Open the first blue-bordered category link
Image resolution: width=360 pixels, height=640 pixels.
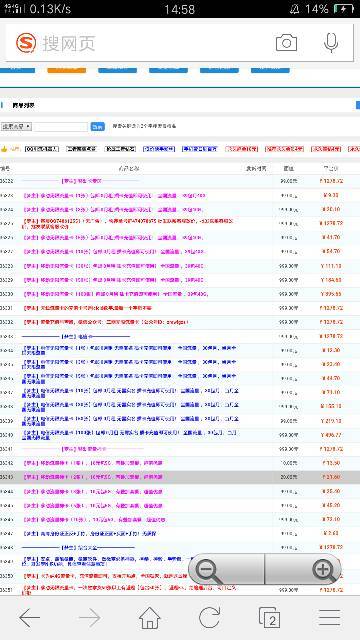pyautogui.click(x=159, y=149)
